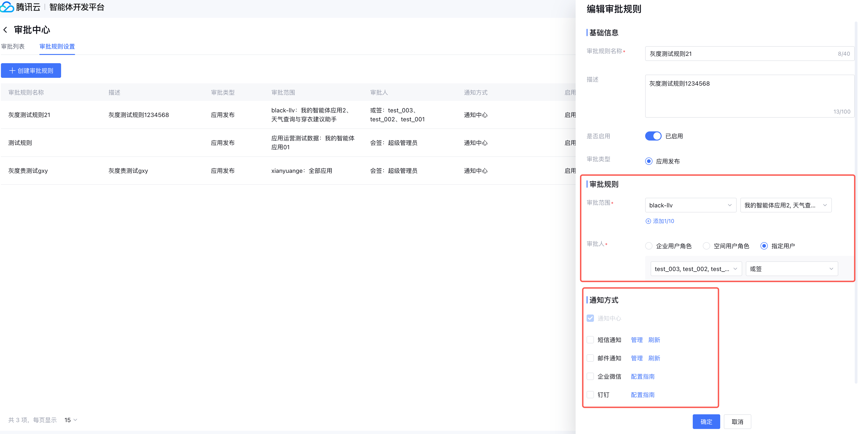Click the circled plus icon for 添加1/10
The height and width of the screenshot is (434, 868).
coord(648,221)
